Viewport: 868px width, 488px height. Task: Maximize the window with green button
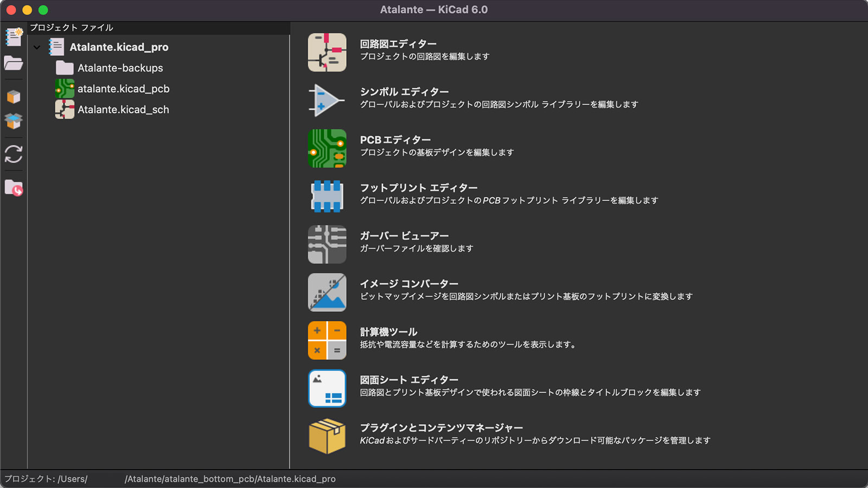coord(43,10)
